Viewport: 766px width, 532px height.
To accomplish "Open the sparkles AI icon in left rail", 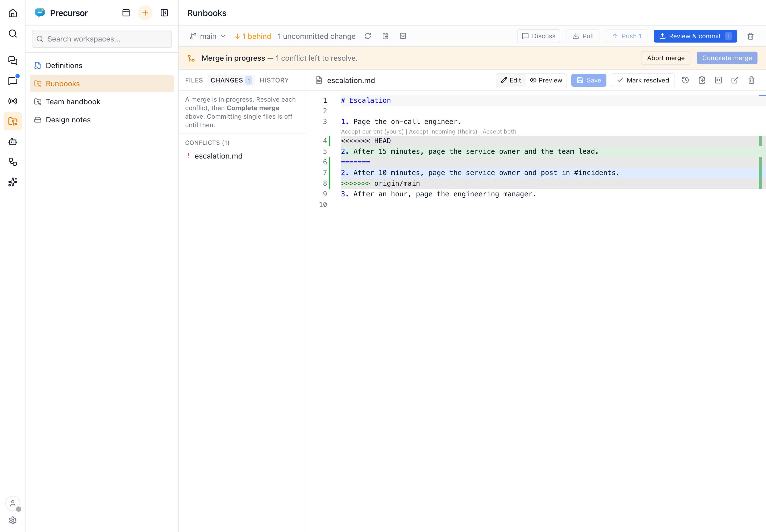I will pos(13,182).
